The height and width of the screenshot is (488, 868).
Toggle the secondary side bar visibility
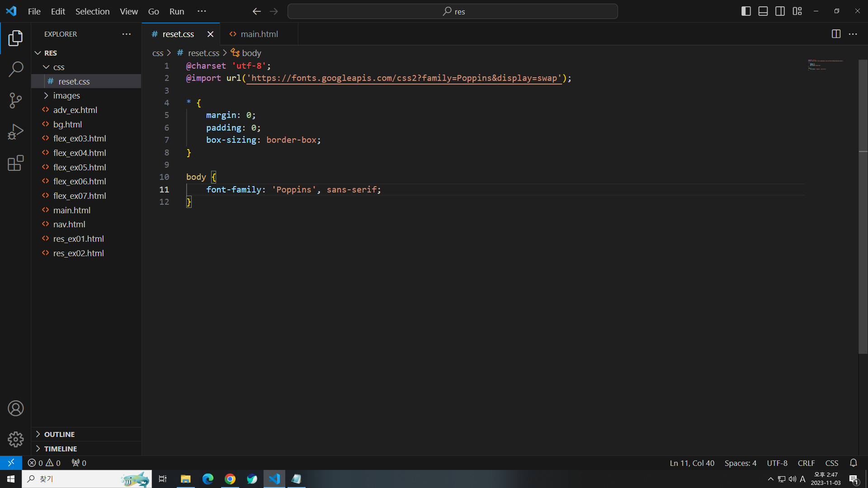point(780,11)
